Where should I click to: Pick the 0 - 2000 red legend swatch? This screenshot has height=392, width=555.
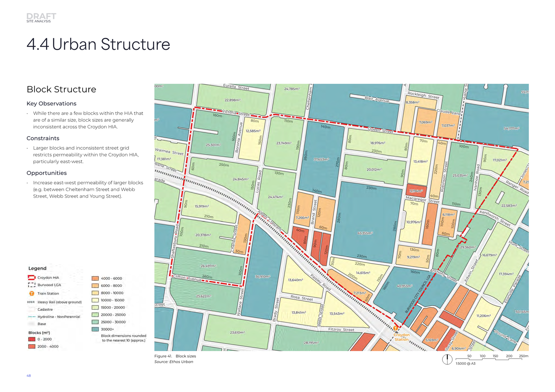(x=32, y=339)
